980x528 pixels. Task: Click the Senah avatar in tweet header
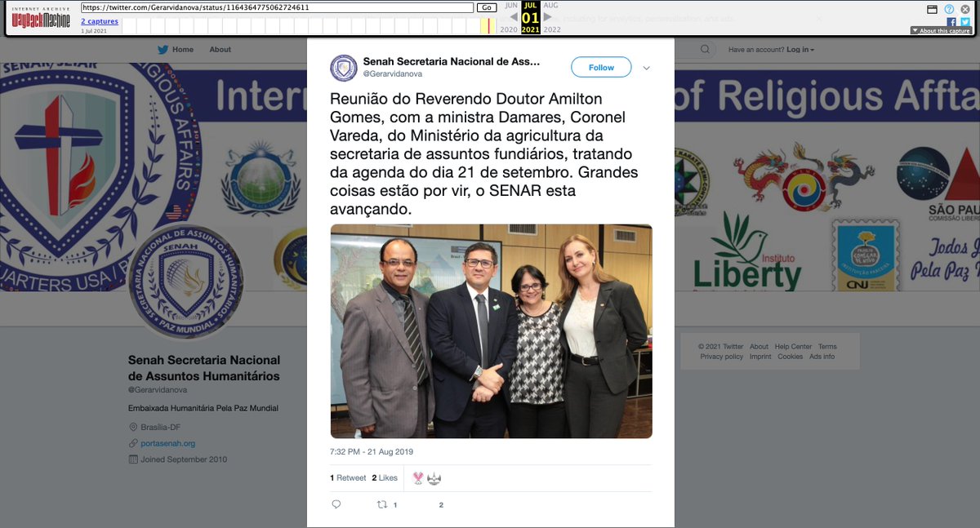click(x=344, y=68)
